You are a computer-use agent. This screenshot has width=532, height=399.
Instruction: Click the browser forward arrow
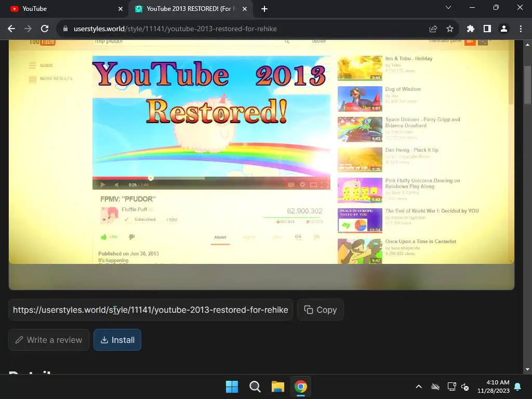[28, 29]
